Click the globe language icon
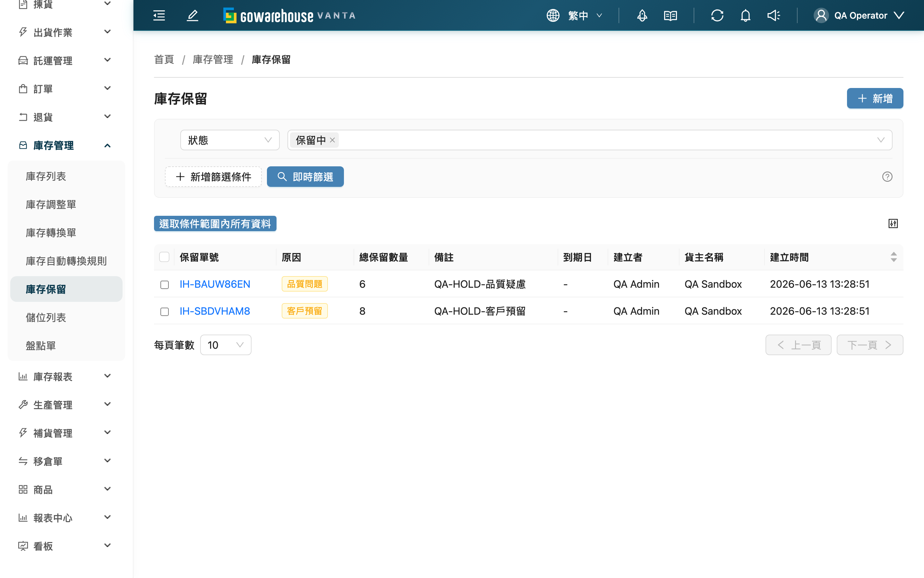Viewport: 924px width, 578px height. (x=553, y=15)
